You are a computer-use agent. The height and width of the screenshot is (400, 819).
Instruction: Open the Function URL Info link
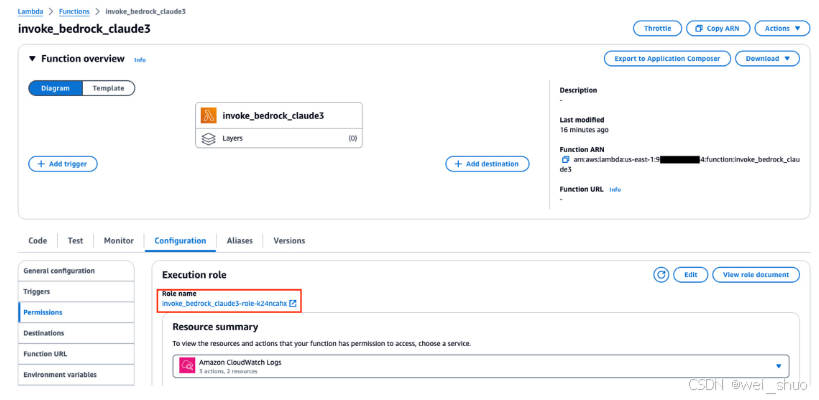point(615,190)
